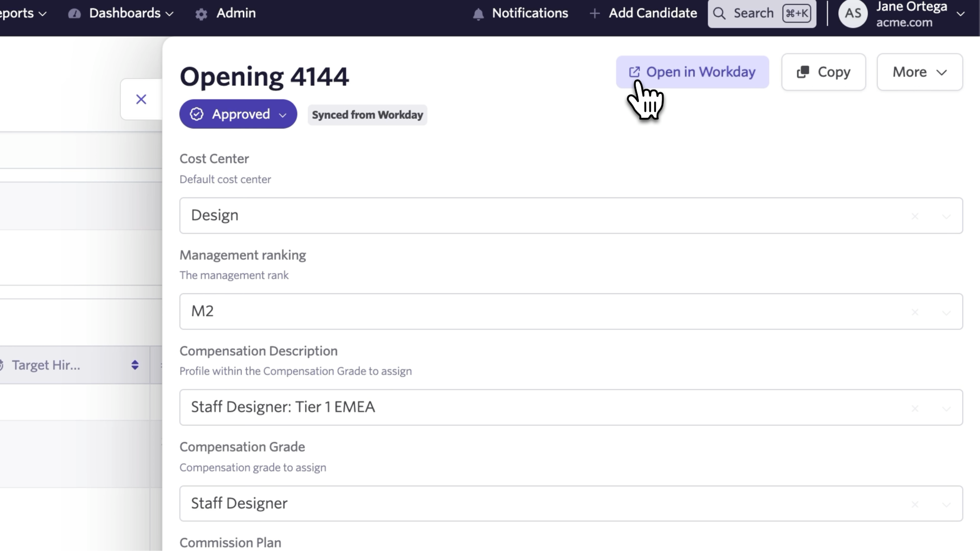Image resolution: width=980 pixels, height=551 pixels.
Task: Open the More actions menu
Action: point(919,72)
